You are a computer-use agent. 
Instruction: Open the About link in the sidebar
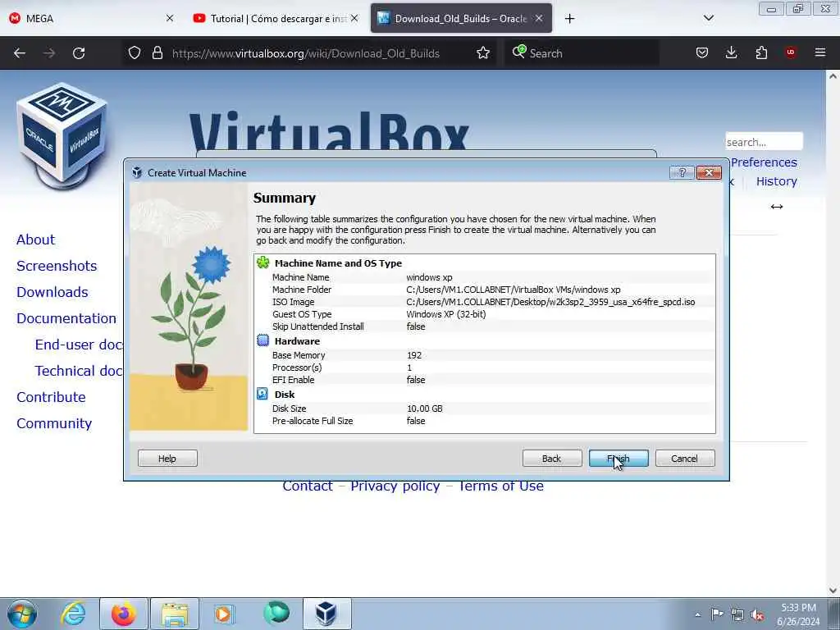(35, 240)
